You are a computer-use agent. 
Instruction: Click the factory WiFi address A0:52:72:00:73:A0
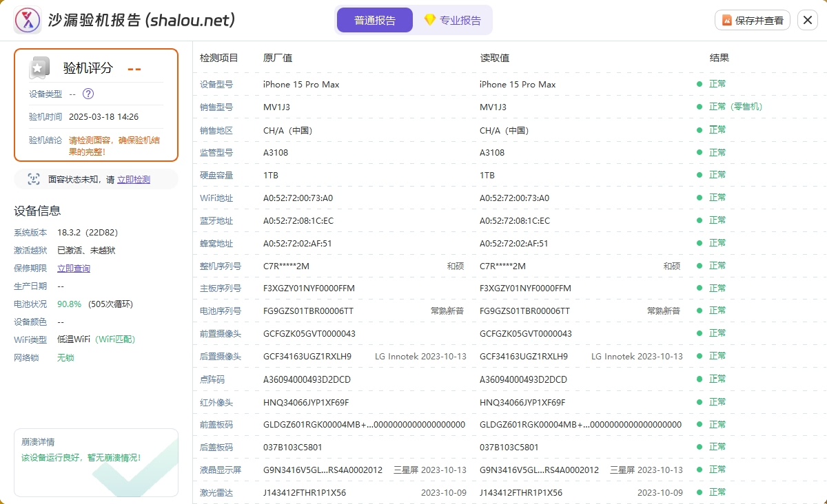coord(298,198)
